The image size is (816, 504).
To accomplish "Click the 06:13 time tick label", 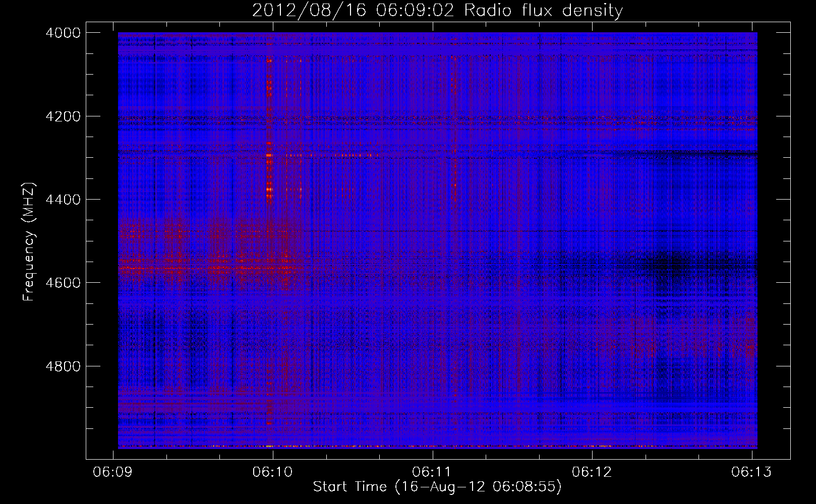I will (751, 472).
